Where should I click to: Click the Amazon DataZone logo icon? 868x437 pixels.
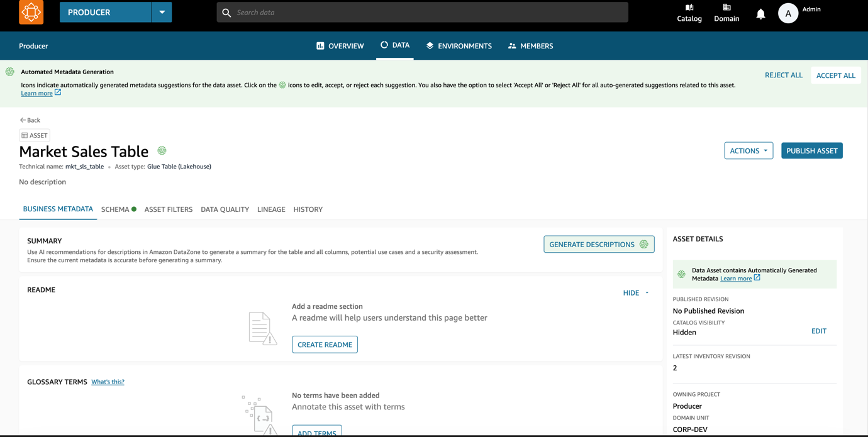click(31, 12)
